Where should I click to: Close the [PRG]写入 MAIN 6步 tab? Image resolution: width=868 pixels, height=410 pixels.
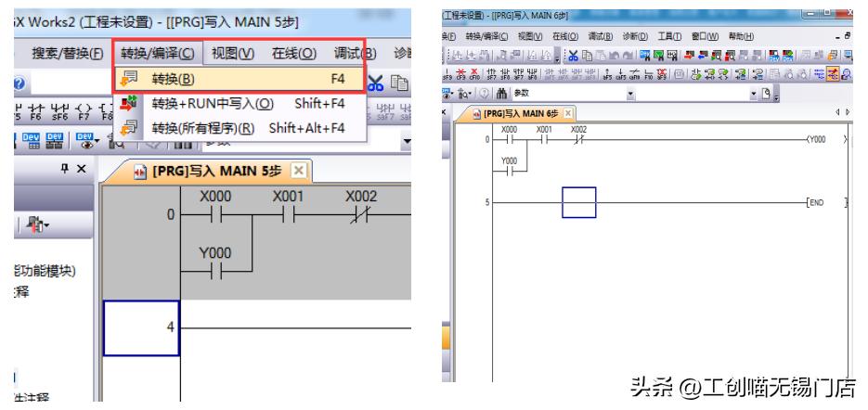tap(568, 114)
